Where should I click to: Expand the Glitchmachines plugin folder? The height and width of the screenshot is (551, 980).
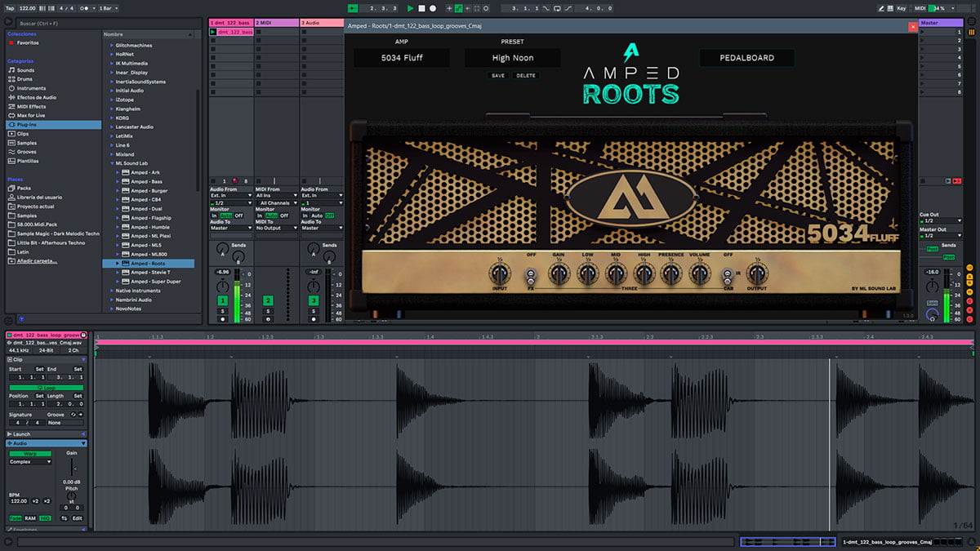point(112,45)
